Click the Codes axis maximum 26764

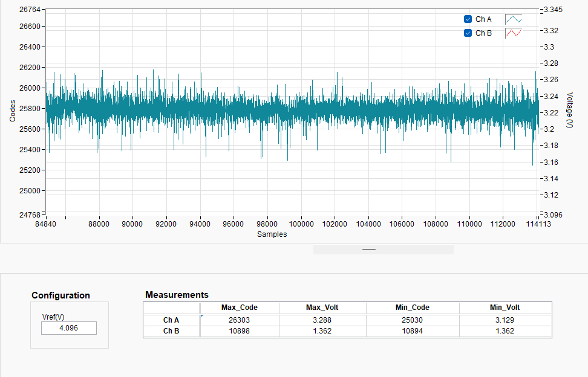coord(30,9)
